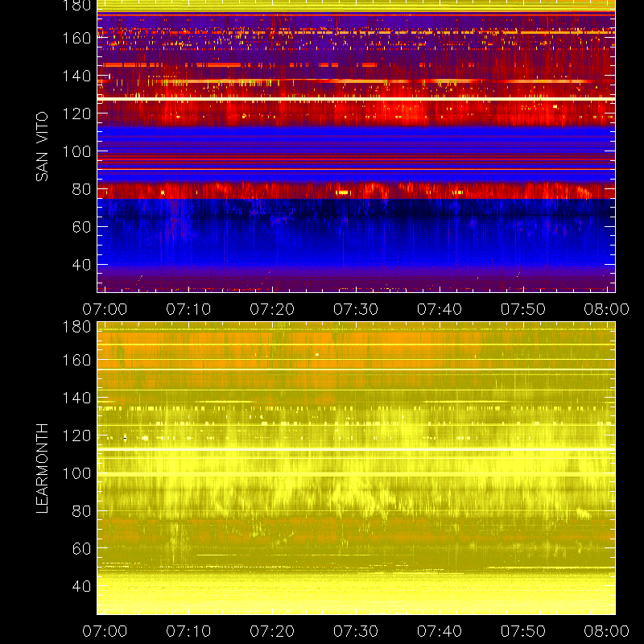Select the 40 frequency label on SAN VITO plot
This screenshot has width=644, height=644.
click(x=82, y=265)
